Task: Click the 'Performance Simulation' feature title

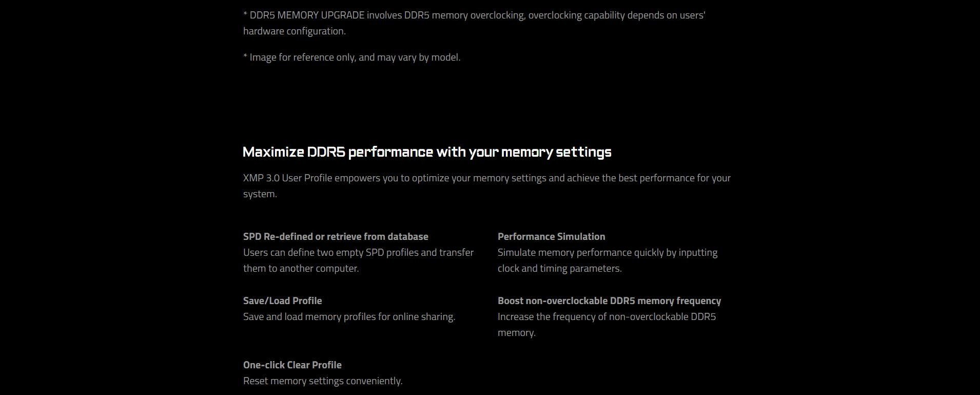Action: (551, 236)
